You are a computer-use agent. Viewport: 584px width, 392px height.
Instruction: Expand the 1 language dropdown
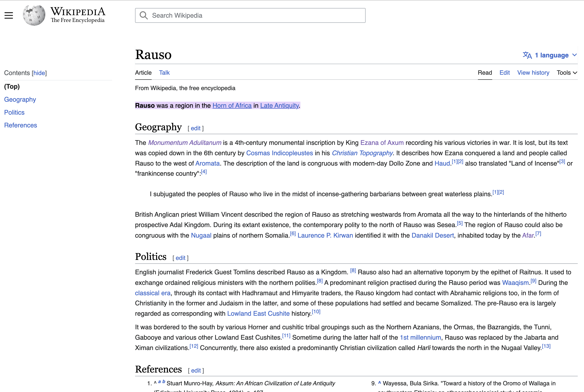point(554,55)
